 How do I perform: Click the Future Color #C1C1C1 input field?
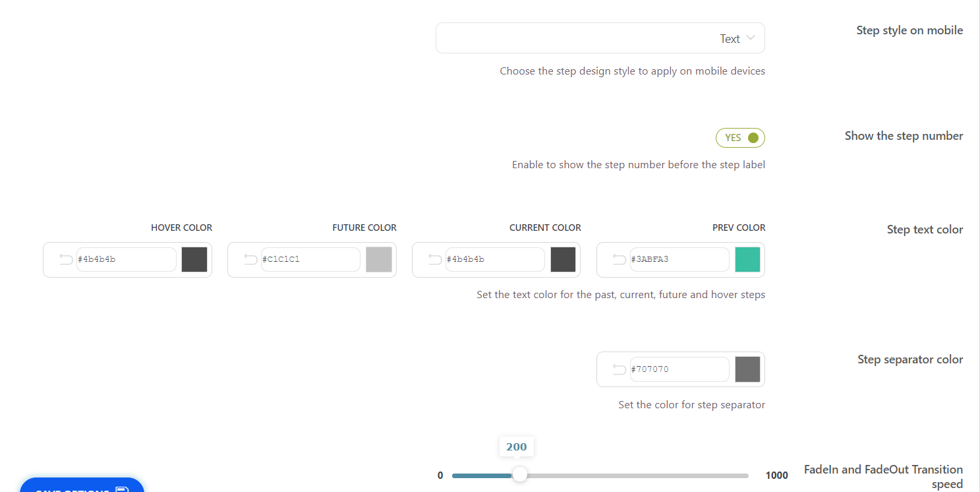[310, 259]
